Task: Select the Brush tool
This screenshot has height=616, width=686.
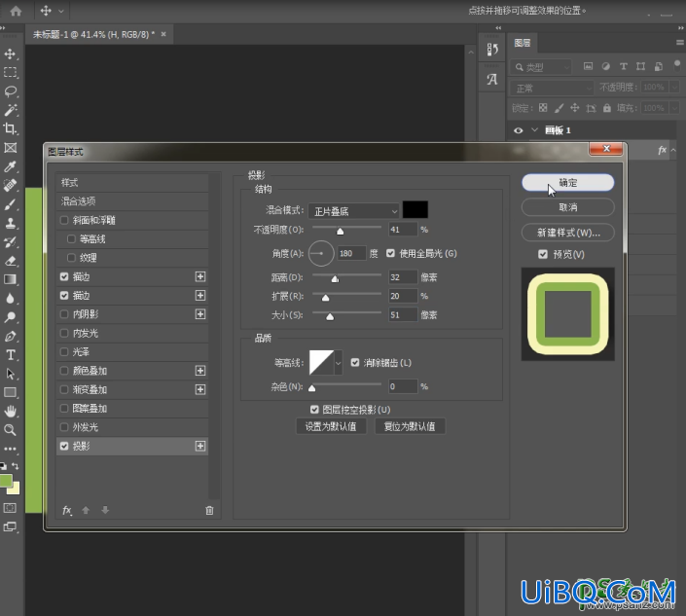Action: [x=10, y=204]
